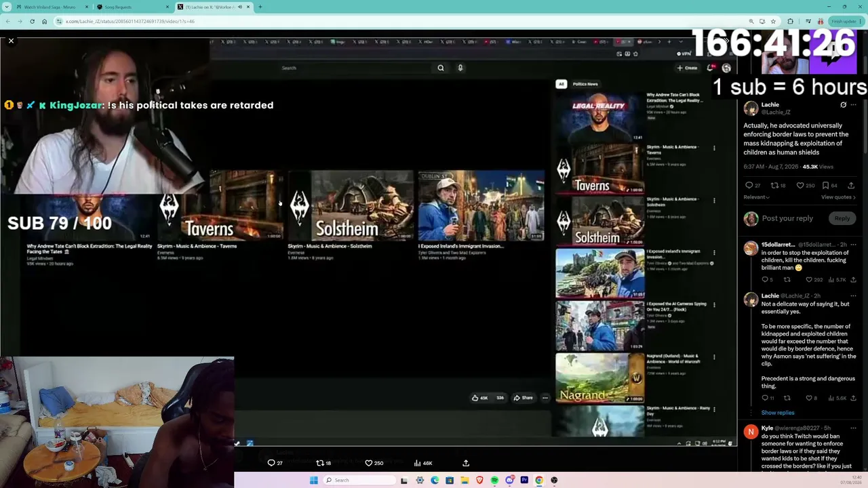The image size is (868, 488).
Task: Reload the browser page
Action: coord(32,21)
